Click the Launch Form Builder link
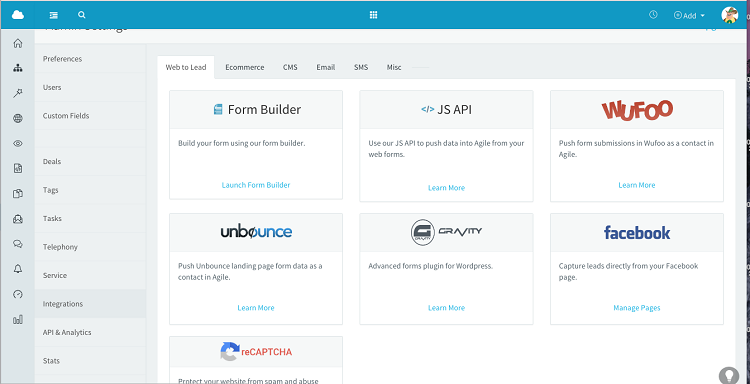The image size is (750, 384). [x=256, y=185]
